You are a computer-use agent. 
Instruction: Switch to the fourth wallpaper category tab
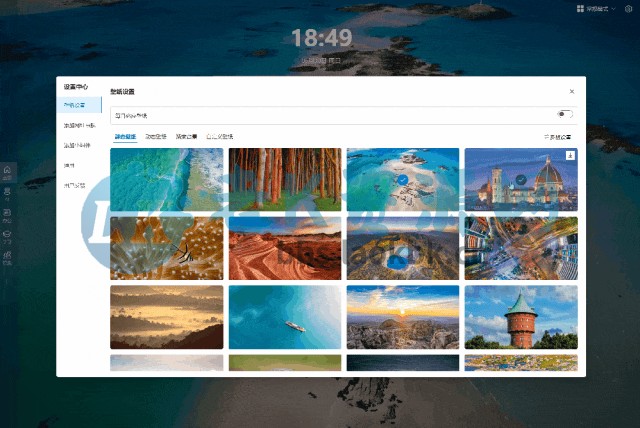[x=219, y=136]
